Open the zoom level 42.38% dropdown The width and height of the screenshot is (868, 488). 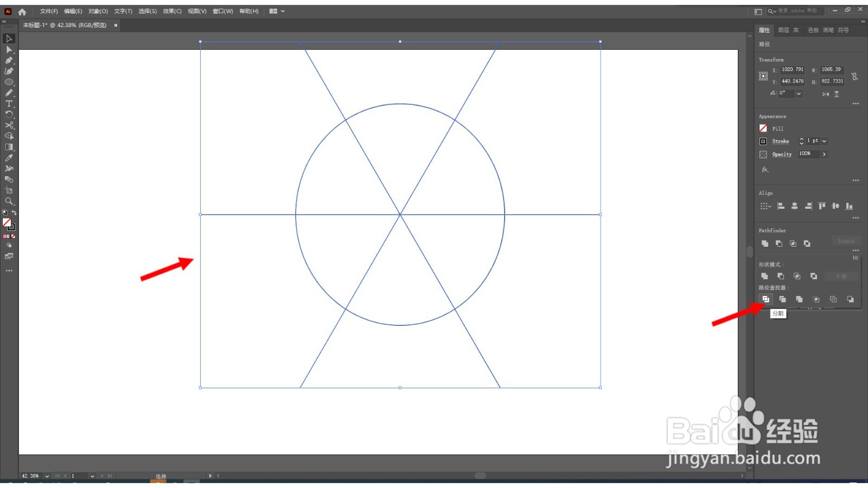coord(47,476)
